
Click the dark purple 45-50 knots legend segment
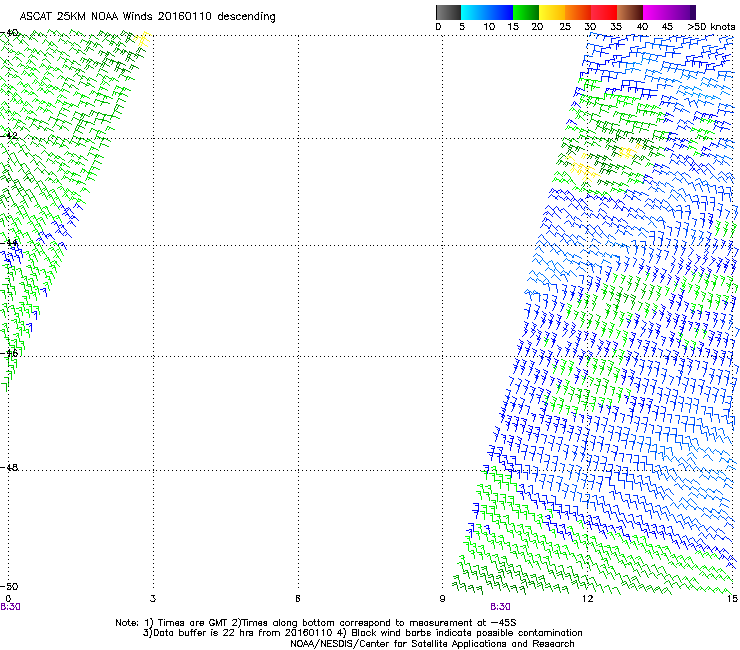[x=682, y=12]
